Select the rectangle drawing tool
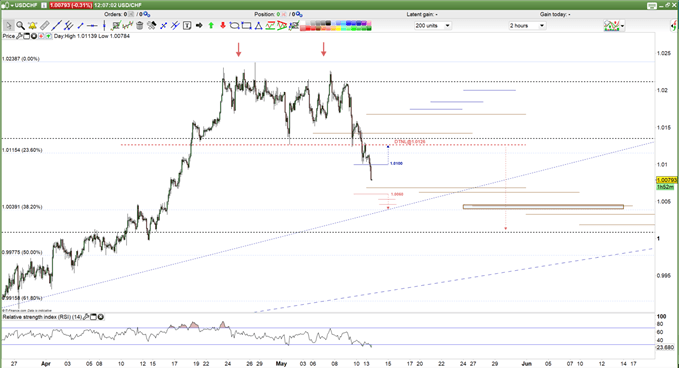The width and height of the screenshot is (679, 368). 246,26
